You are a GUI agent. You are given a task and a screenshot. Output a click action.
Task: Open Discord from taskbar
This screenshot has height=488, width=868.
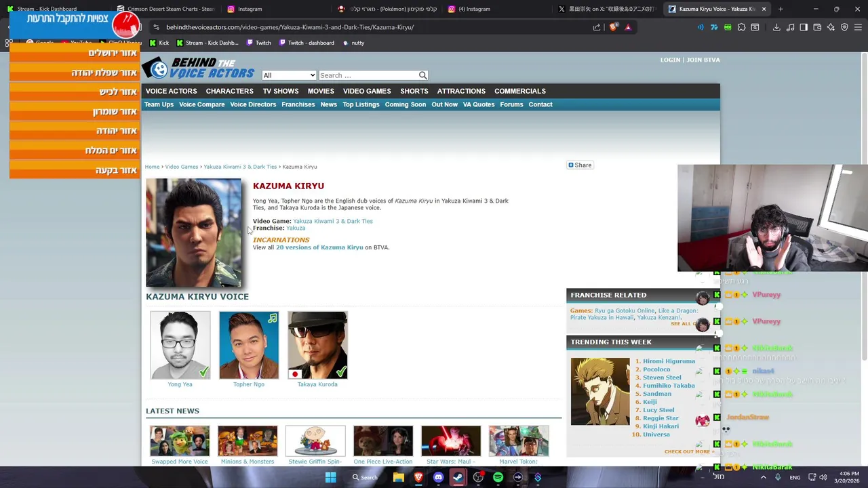click(438, 477)
